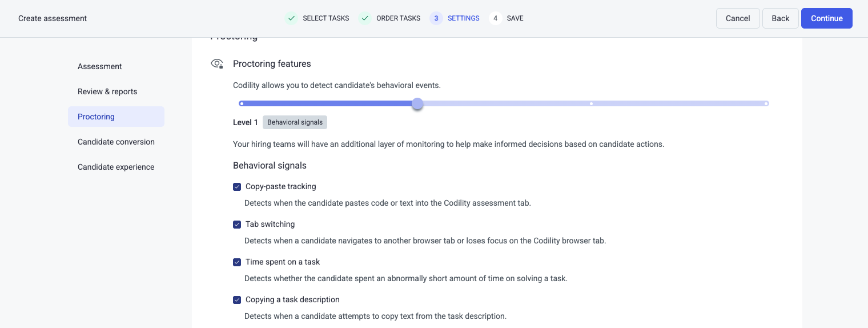Disable Time spent on a task

(237, 262)
